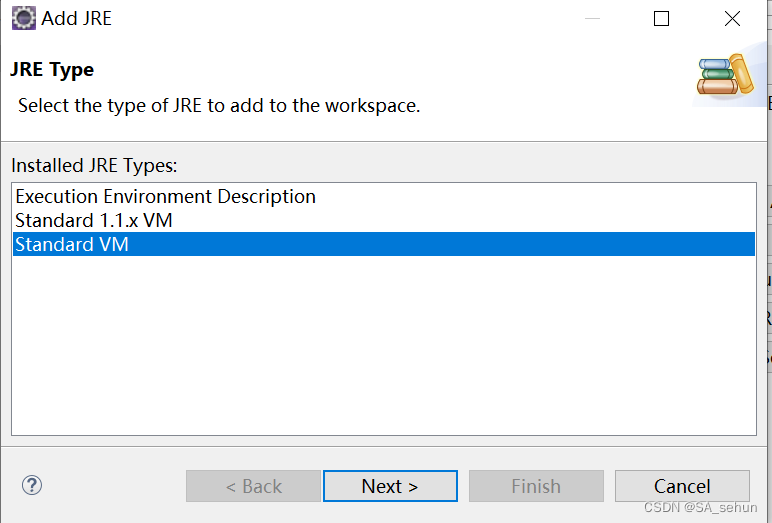
Task: Click the bold JRE Type heading
Action: click(x=52, y=70)
